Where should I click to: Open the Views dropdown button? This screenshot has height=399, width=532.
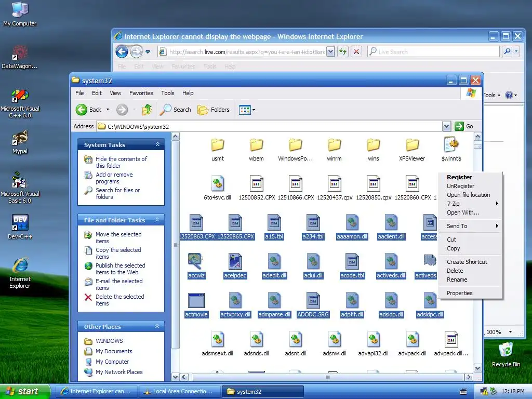click(x=247, y=110)
